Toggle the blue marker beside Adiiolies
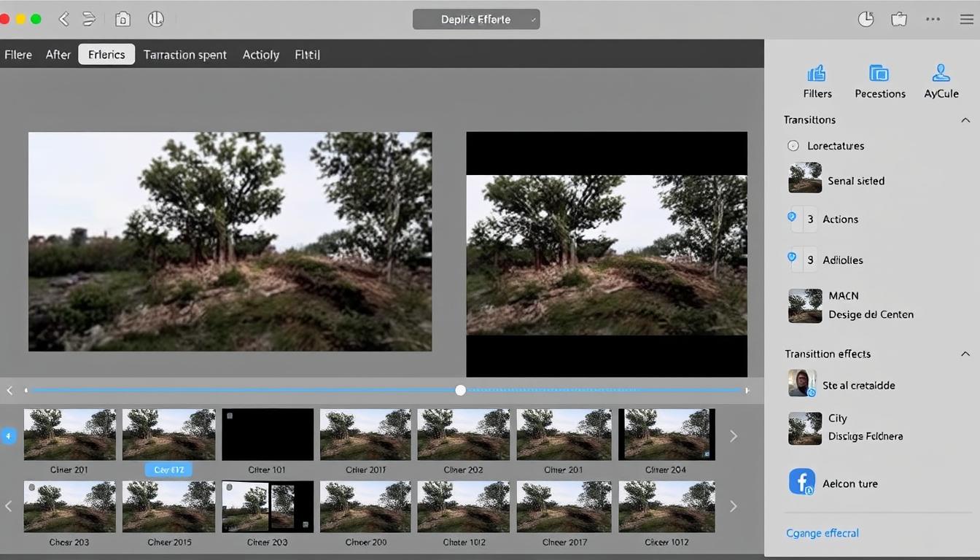 point(792,257)
